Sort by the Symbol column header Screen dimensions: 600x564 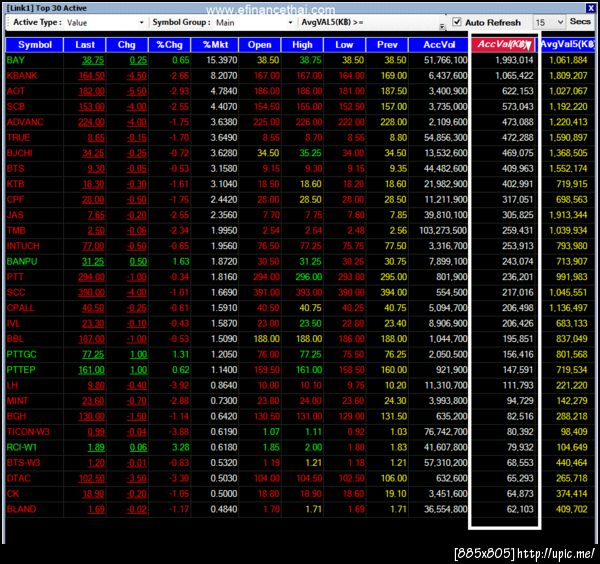[x=34, y=45]
